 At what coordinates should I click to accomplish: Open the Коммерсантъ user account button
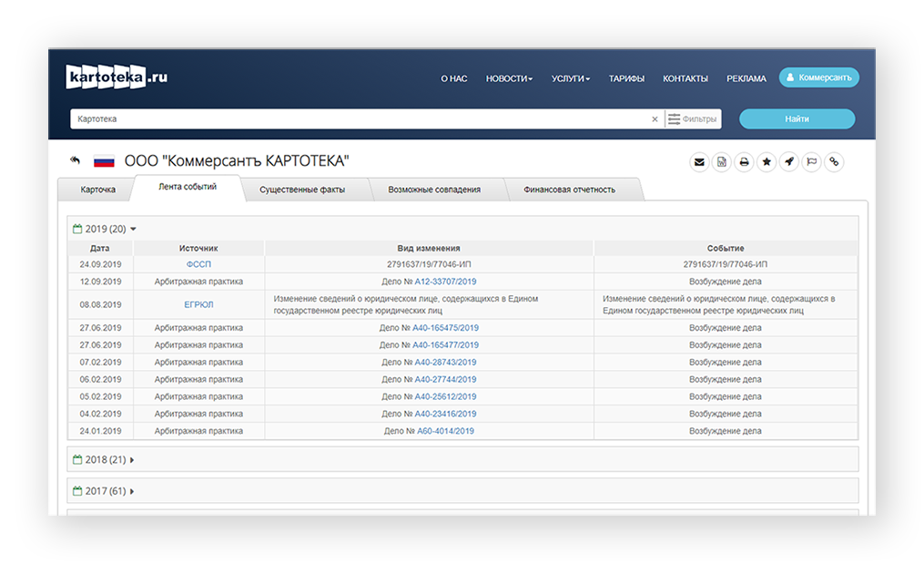819,77
